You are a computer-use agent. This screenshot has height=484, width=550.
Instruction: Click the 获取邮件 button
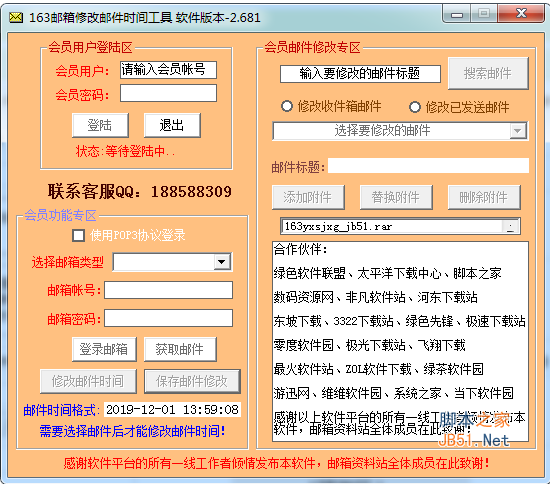tap(180, 349)
